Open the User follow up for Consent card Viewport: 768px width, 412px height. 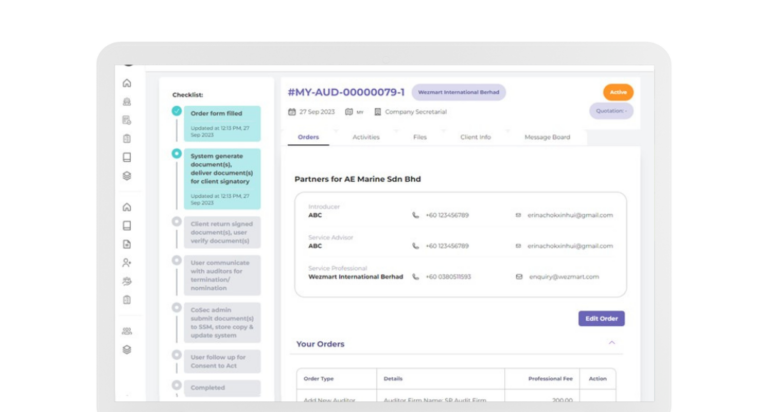click(222, 362)
